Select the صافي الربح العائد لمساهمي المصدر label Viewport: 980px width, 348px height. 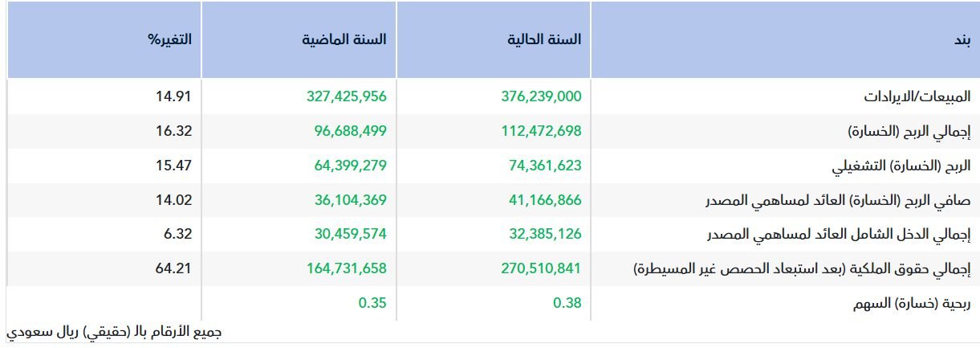869,201
